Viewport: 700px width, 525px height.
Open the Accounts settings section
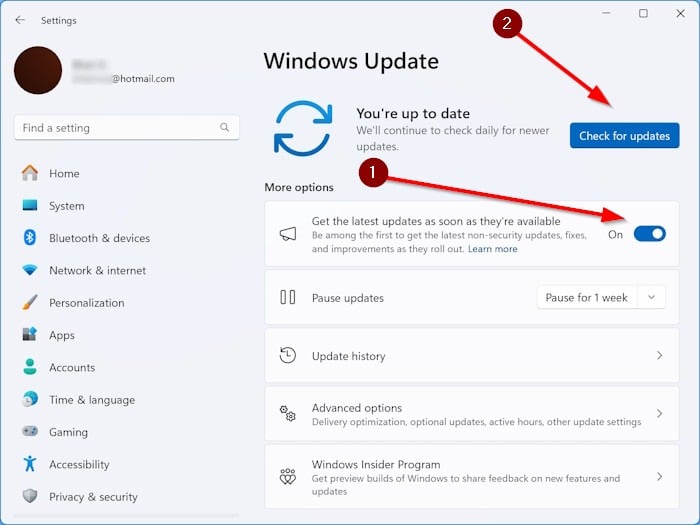72,367
